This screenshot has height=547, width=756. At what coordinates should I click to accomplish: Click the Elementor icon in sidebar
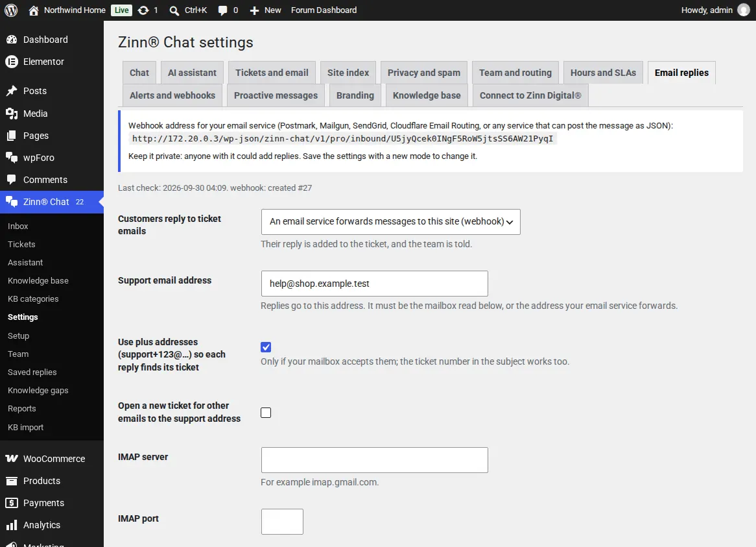[x=12, y=62]
